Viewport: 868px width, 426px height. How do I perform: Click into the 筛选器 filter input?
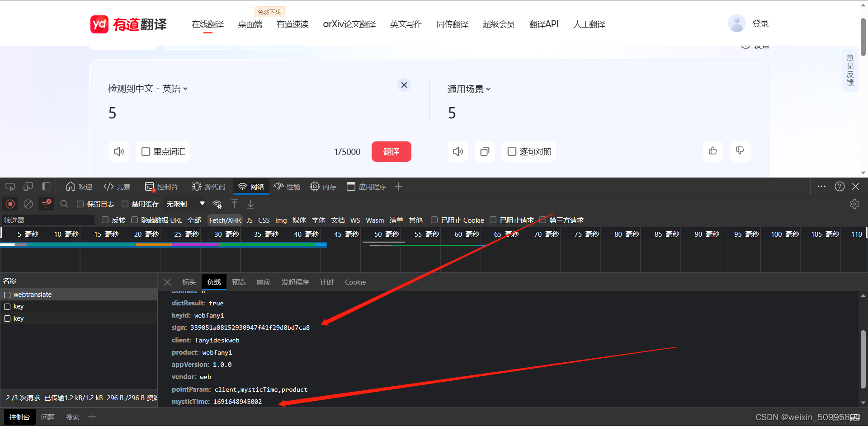(x=47, y=220)
